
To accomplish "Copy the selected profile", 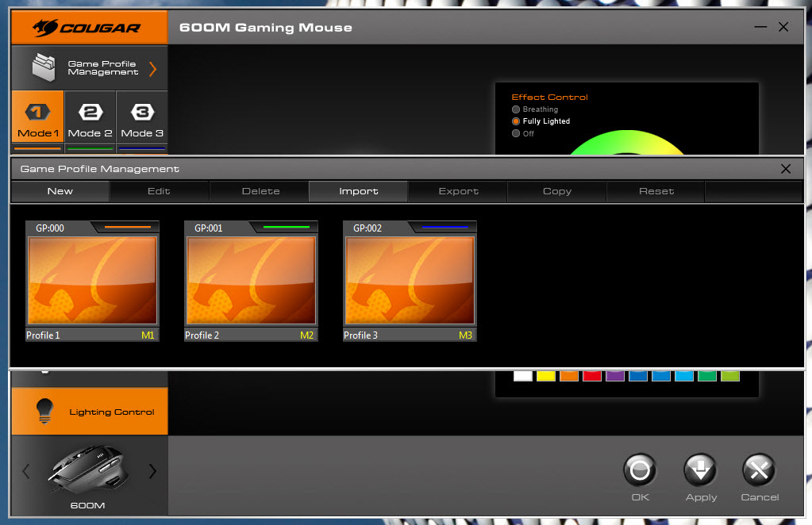I will [x=557, y=191].
